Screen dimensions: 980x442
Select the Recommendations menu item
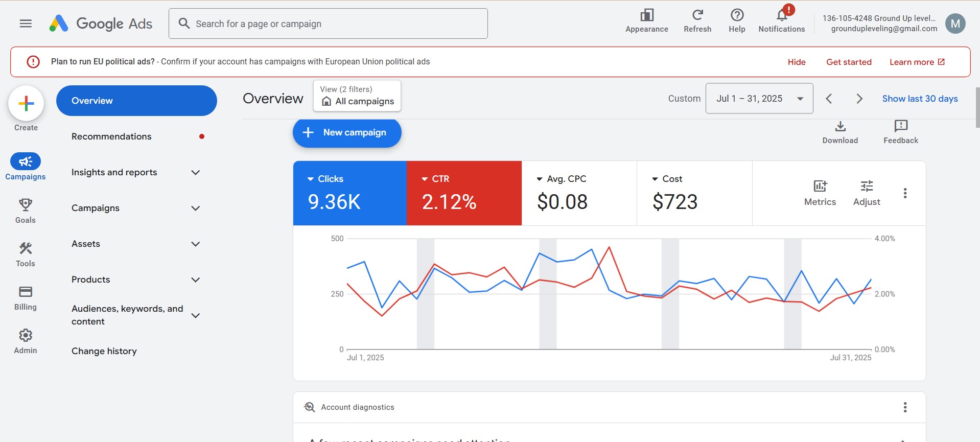[x=111, y=136]
